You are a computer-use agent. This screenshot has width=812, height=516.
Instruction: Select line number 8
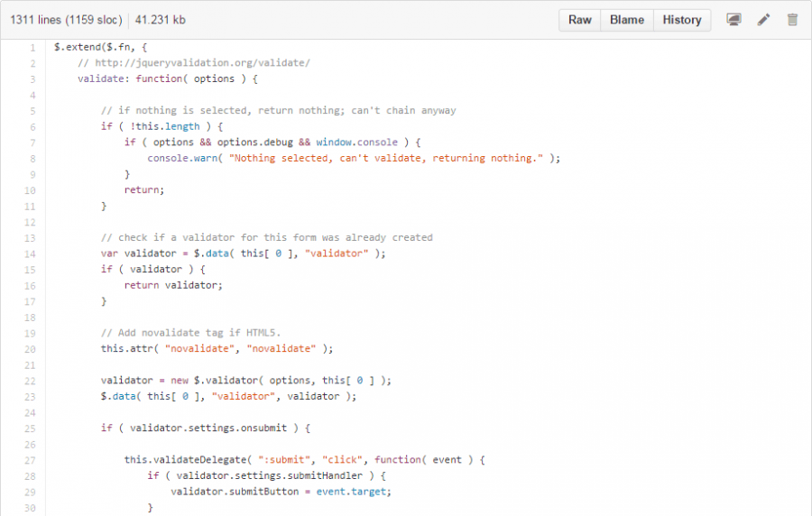pyautogui.click(x=32, y=158)
